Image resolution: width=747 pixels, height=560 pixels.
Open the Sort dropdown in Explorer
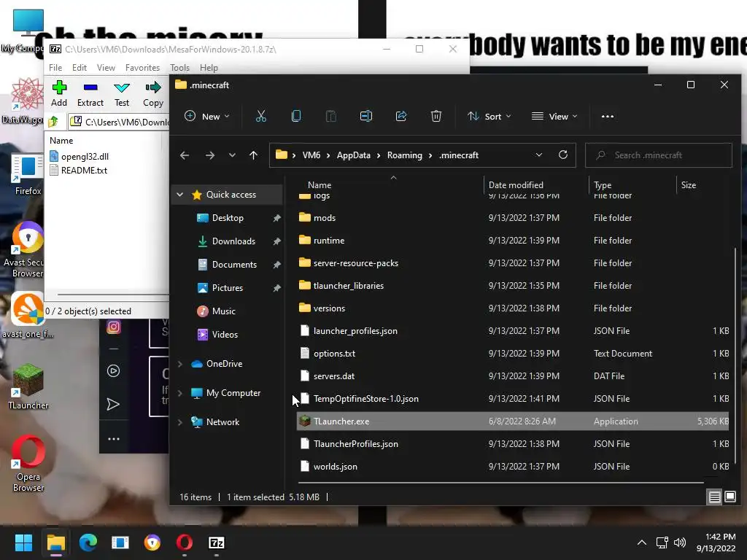point(489,116)
